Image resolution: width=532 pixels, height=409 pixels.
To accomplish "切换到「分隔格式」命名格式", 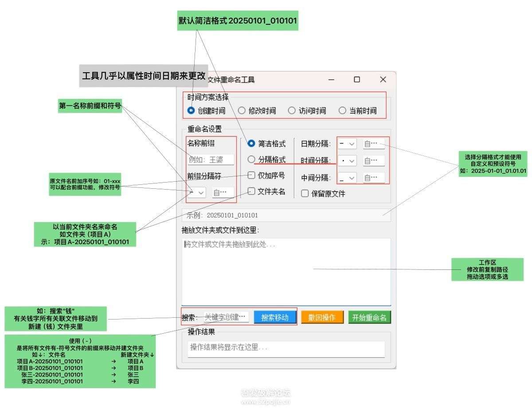I will tap(252, 160).
